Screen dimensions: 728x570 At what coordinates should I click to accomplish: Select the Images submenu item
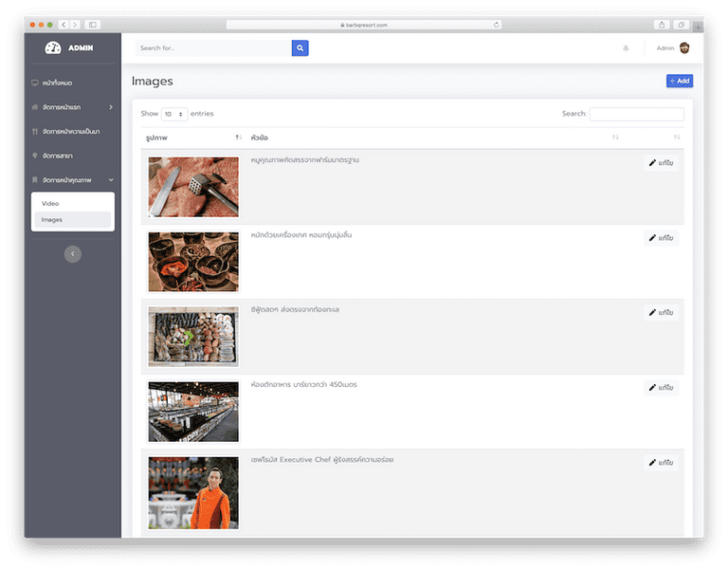[72, 220]
